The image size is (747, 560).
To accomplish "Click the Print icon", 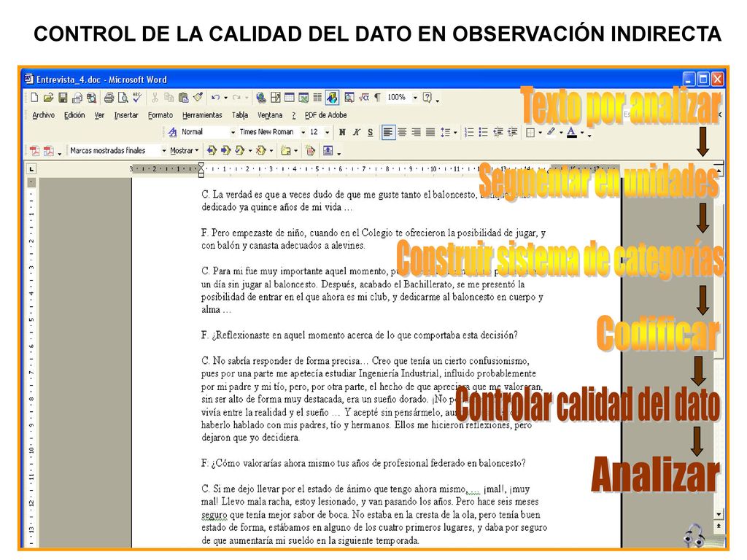I will tap(109, 98).
